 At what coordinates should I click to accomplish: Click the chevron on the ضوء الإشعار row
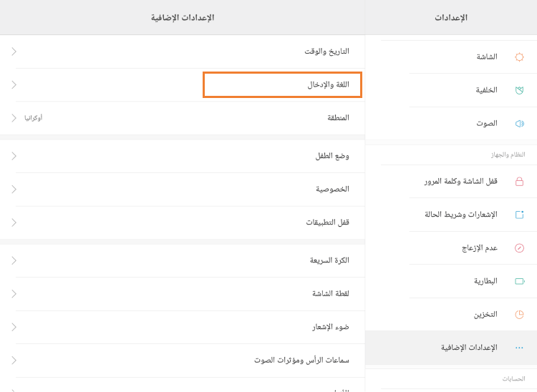click(14, 327)
